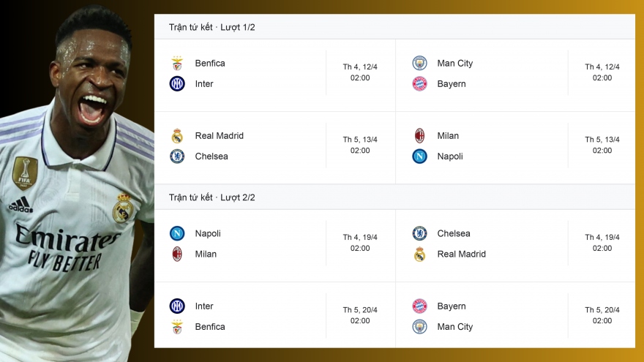Open the Benfica team name in first leg
This screenshot has height=362, width=644.
pos(210,64)
